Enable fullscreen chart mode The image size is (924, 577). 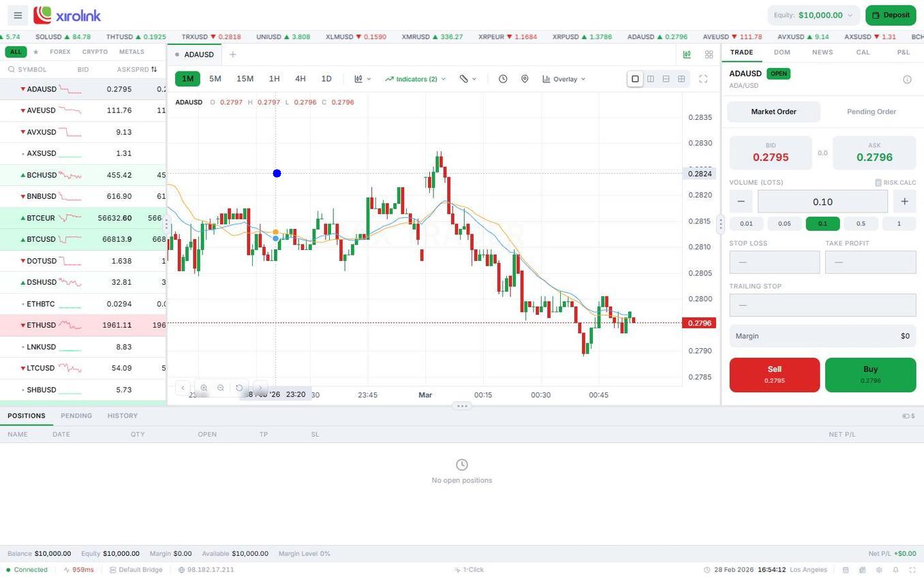[x=703, y=79]
